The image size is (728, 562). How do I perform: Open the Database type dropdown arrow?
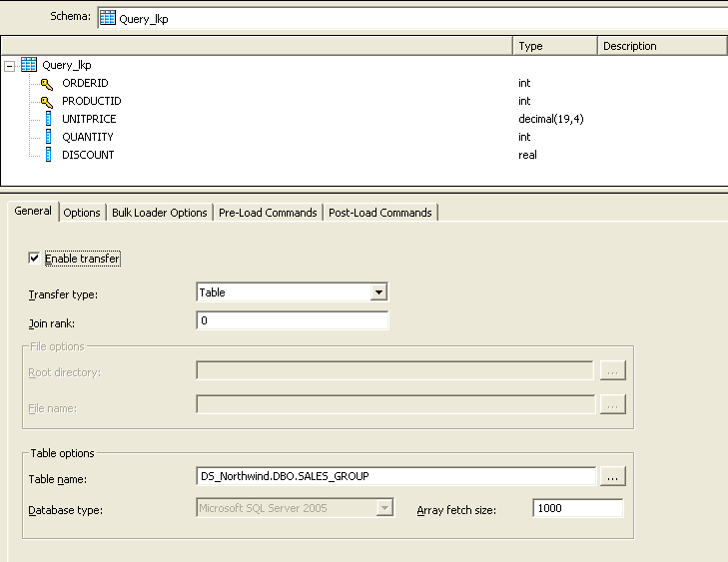[384, 508]
